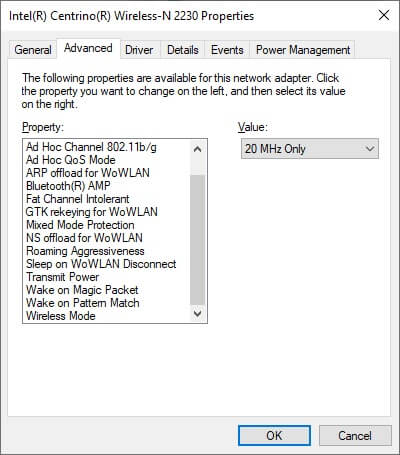Switch to Power Management tab
400x455 pixels.
(303, 50)
